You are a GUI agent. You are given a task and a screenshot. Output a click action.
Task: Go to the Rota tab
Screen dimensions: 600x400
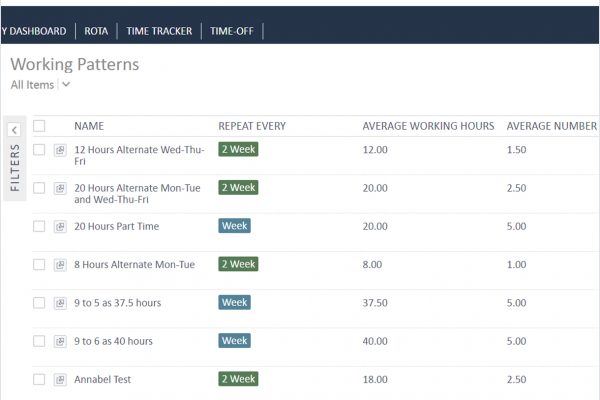tap(96, 31)
